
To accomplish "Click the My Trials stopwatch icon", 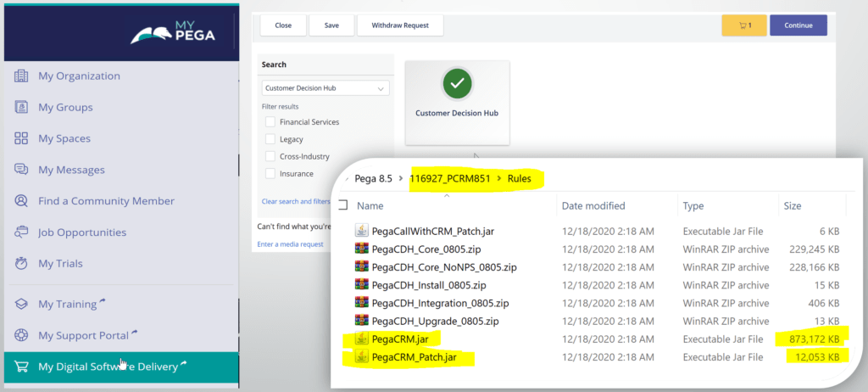I will pos(21,263).
